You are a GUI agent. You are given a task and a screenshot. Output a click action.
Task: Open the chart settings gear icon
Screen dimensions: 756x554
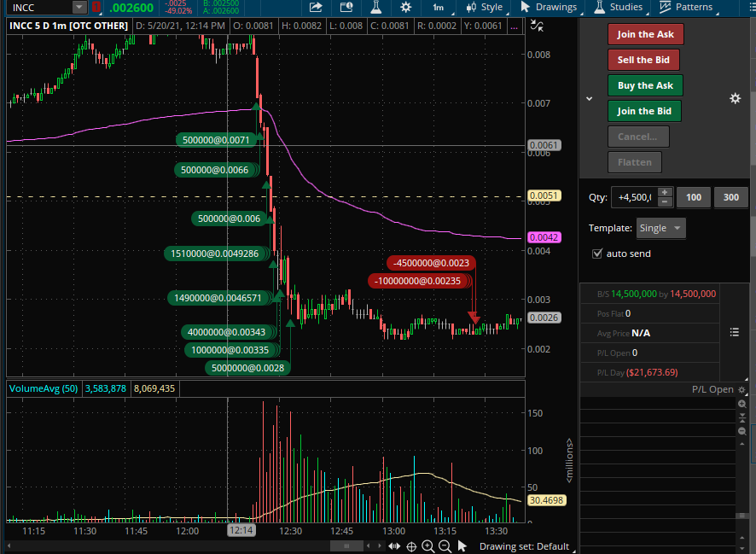click(406, 7)
